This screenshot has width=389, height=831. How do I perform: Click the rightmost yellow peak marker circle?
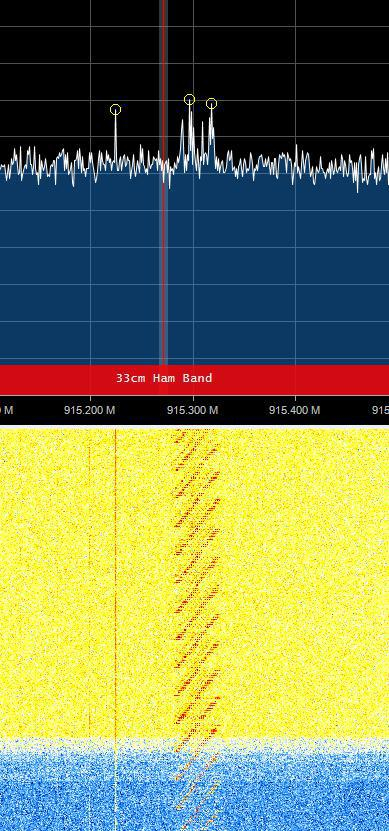click(x=211, y=104)
